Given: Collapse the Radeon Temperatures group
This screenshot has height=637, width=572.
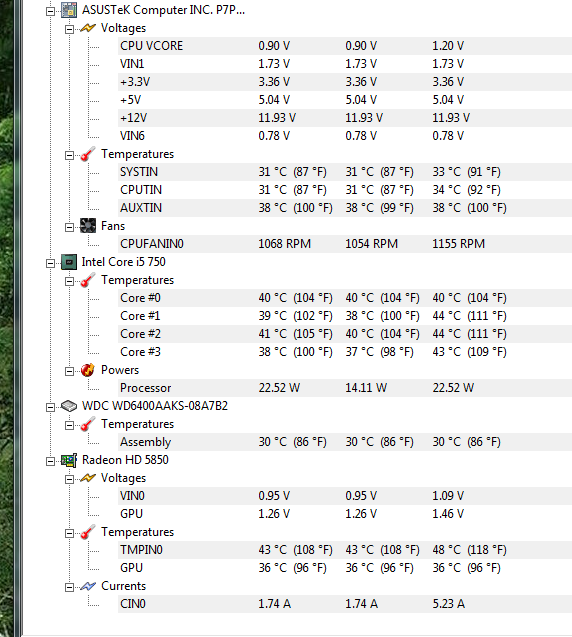Looking at the screenshot, I should (x=69, y=533).
